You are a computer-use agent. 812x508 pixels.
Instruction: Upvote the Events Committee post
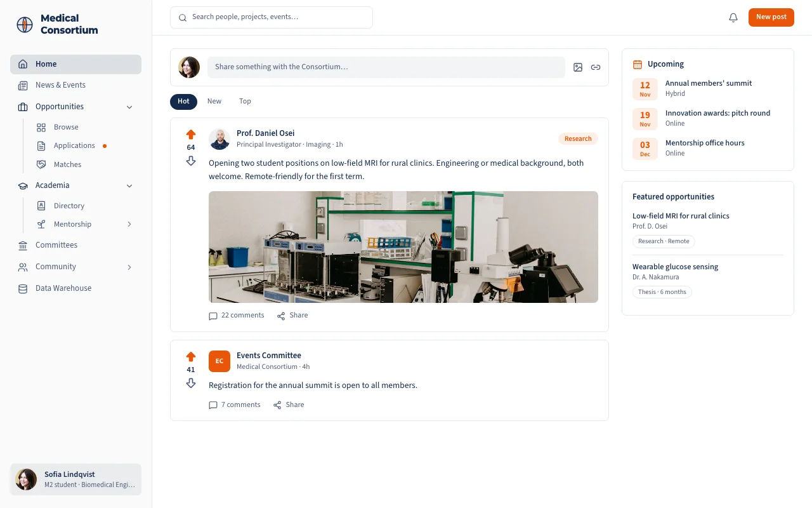click(191, 357)
